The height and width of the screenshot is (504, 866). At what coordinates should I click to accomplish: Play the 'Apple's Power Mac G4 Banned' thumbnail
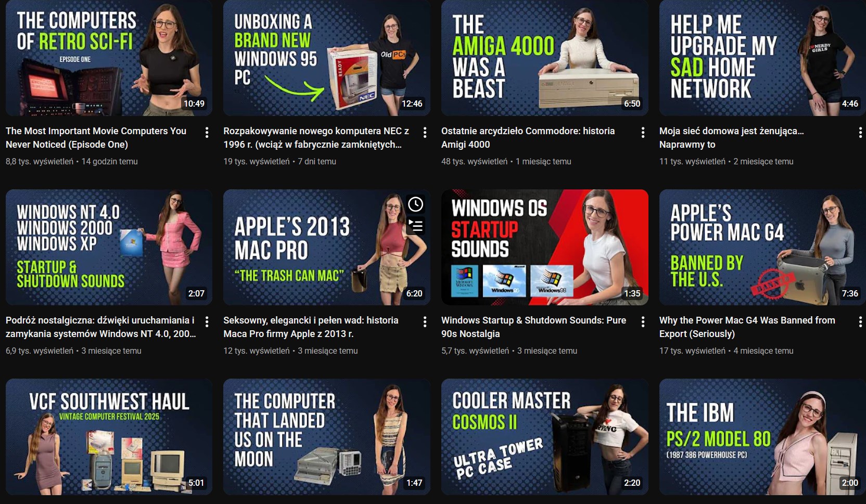coord(762,247)
